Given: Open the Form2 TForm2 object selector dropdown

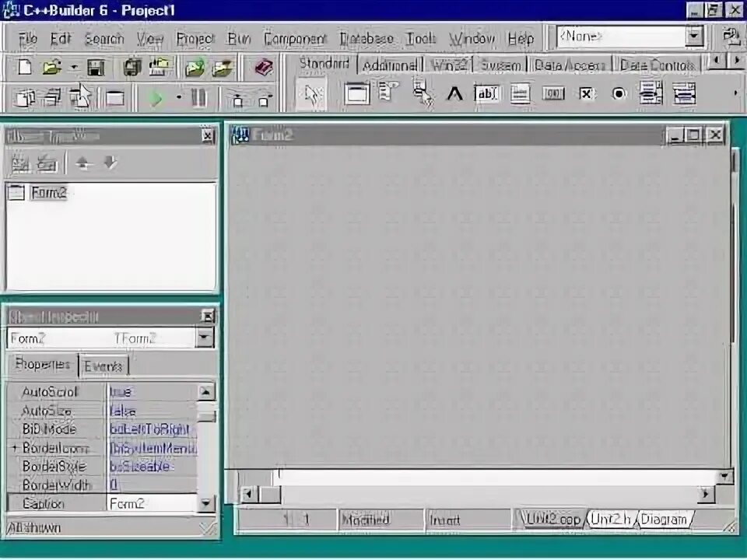Looking at the screenshot, I should (x=205, y=338).
